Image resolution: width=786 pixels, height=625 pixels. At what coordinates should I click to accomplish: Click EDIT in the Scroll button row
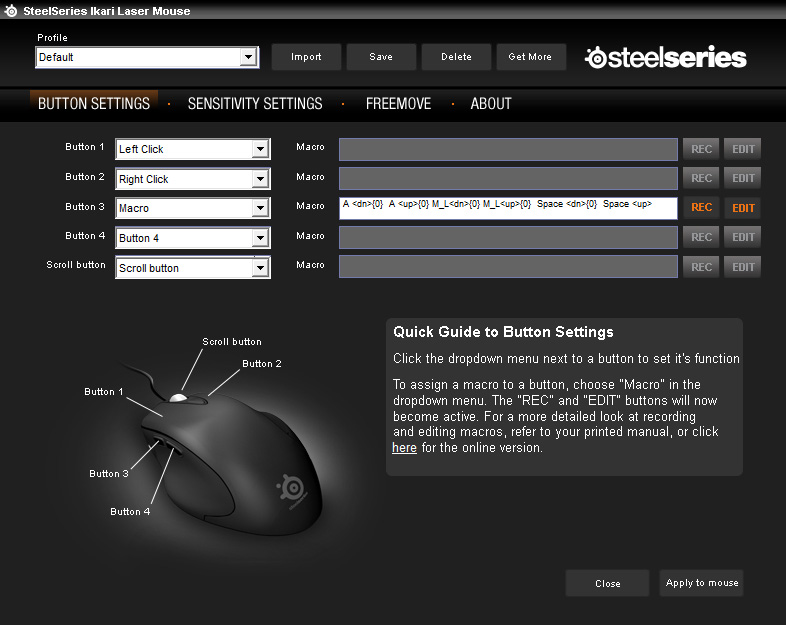(x=743, y=267)
